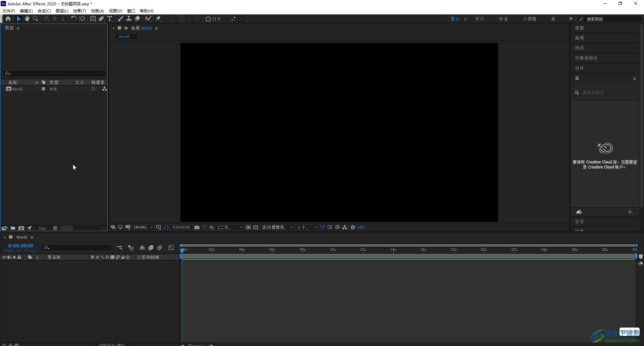Open the 项目 panel menu
The height and width of the screenshot is (346, 644).
tap(18, 28)
